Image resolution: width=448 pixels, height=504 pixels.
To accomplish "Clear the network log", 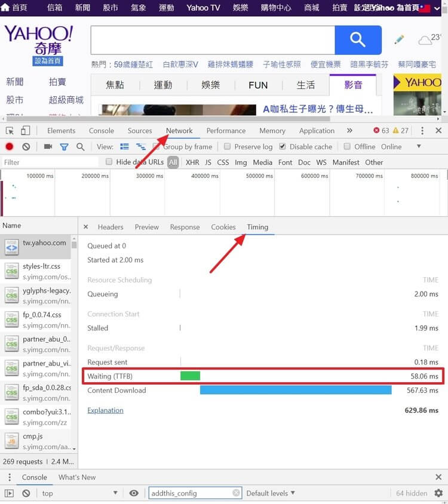I will (x=26, y=146).
